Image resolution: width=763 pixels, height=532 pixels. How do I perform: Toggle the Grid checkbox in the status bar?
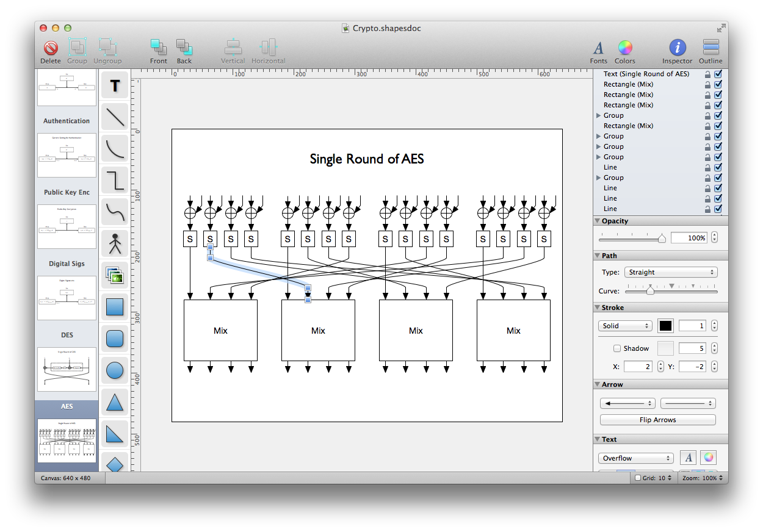[x=638, y=478]
